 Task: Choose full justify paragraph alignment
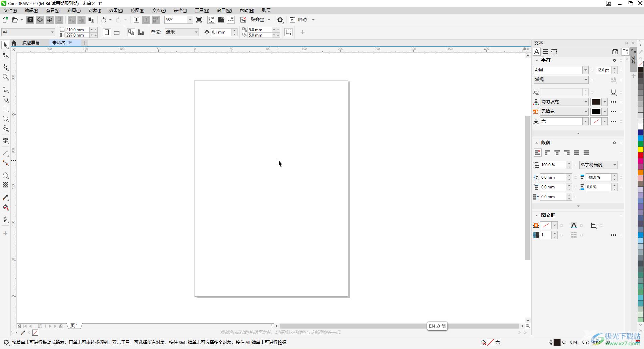pyautogui.click(x=577, y=153)
